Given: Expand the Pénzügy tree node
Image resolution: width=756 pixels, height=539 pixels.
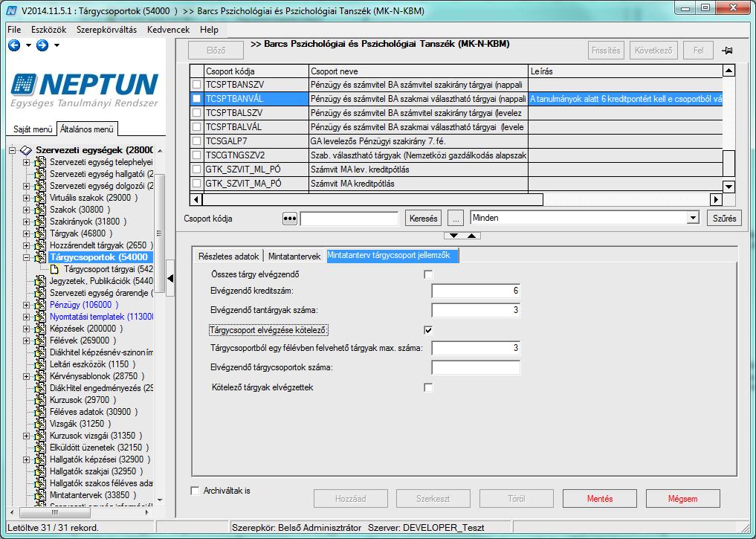Looking at the screenshot, I should pyautogui.click(x=27, y=305).
